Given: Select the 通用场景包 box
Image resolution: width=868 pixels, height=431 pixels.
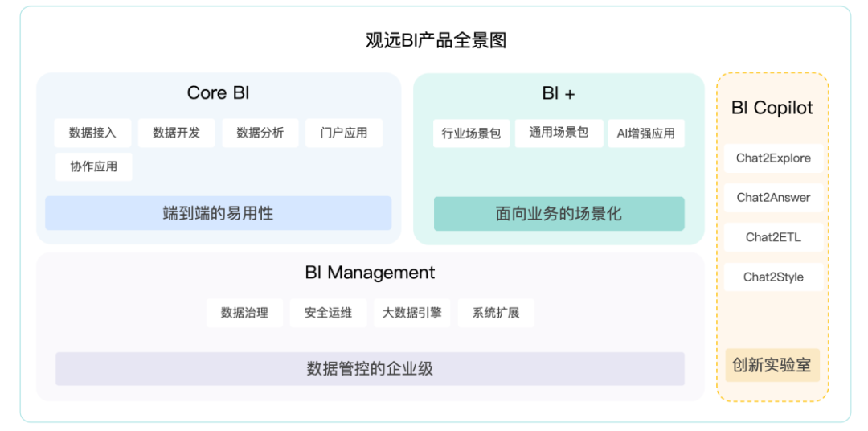Looking at the screenshot, I should (559, 133).
